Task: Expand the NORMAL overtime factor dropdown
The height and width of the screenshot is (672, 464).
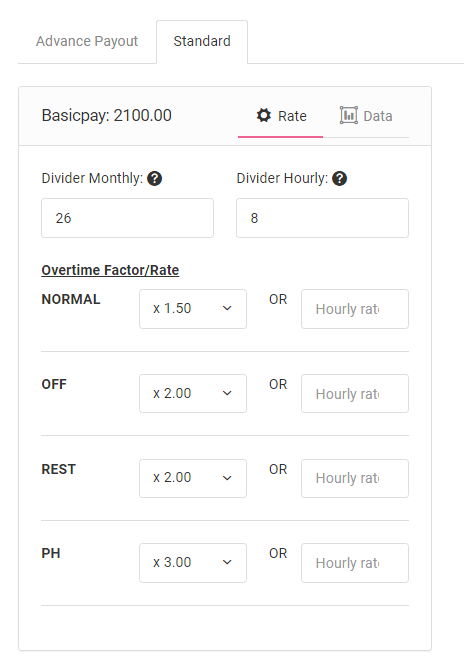Action: coord(193,309)
